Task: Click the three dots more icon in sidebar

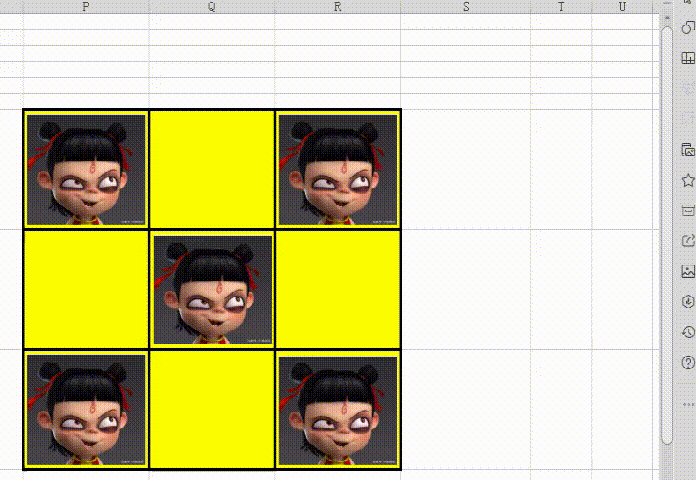Action: click(688, 405)
